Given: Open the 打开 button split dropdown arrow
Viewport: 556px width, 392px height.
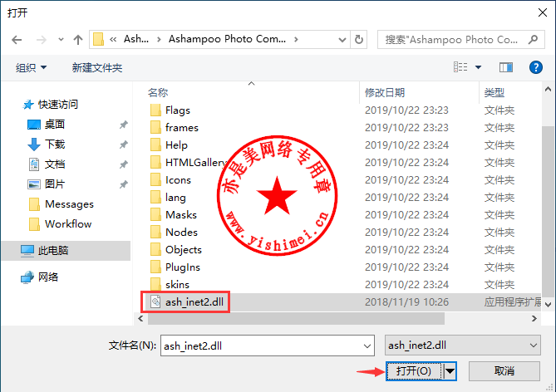Looking at the screenshot, I should (x=450, y=371).
